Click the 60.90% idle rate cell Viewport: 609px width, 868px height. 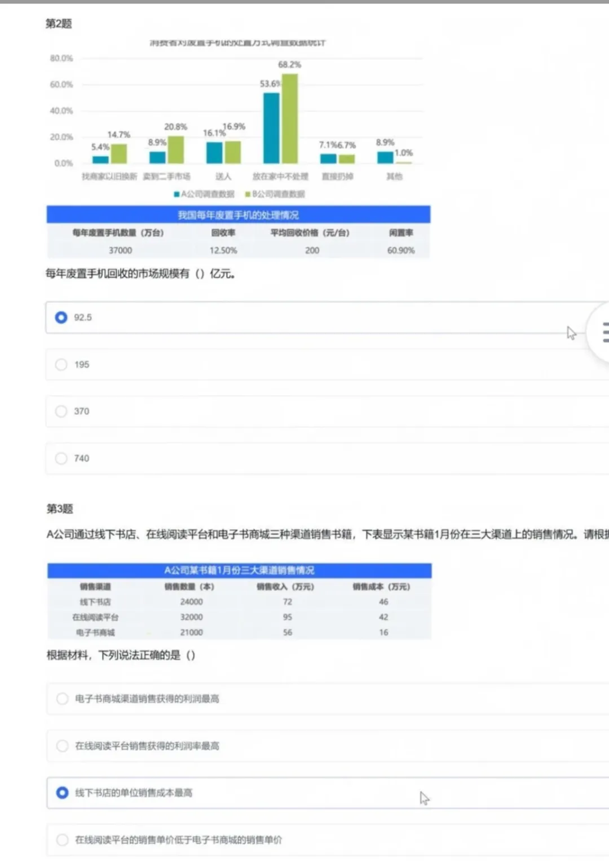click(x=400, y=250)
